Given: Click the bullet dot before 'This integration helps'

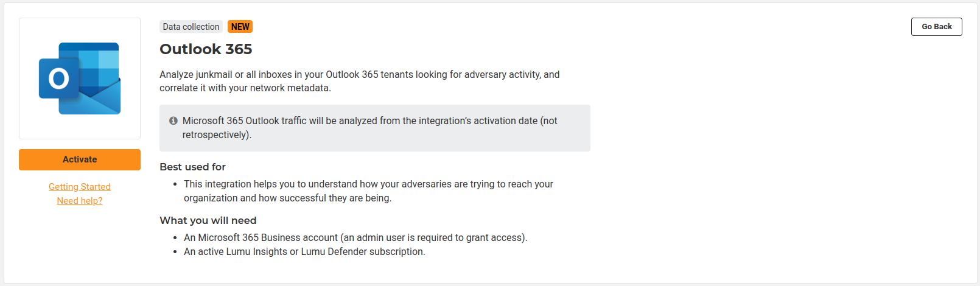Looking at the screenshot, I should point(175,184).
